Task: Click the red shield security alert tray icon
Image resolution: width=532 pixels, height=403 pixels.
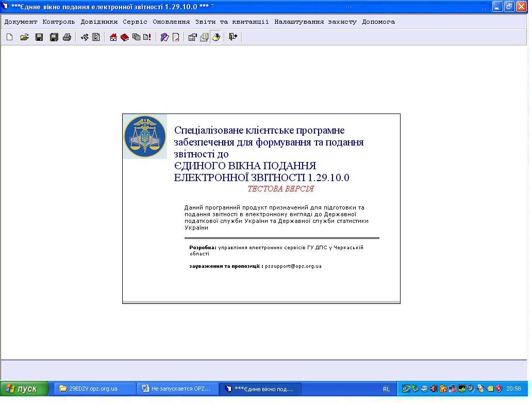Action: pos(499,389)
